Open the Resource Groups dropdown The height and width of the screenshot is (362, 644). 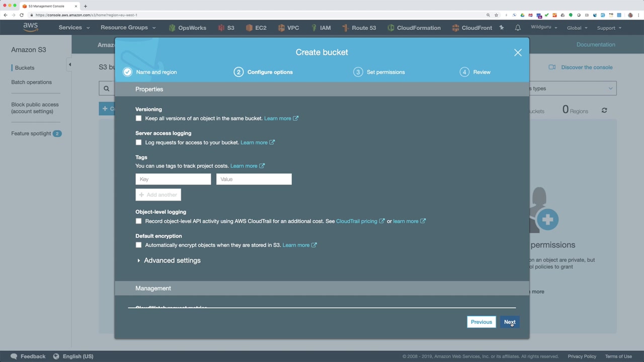(x=128, y=28)
